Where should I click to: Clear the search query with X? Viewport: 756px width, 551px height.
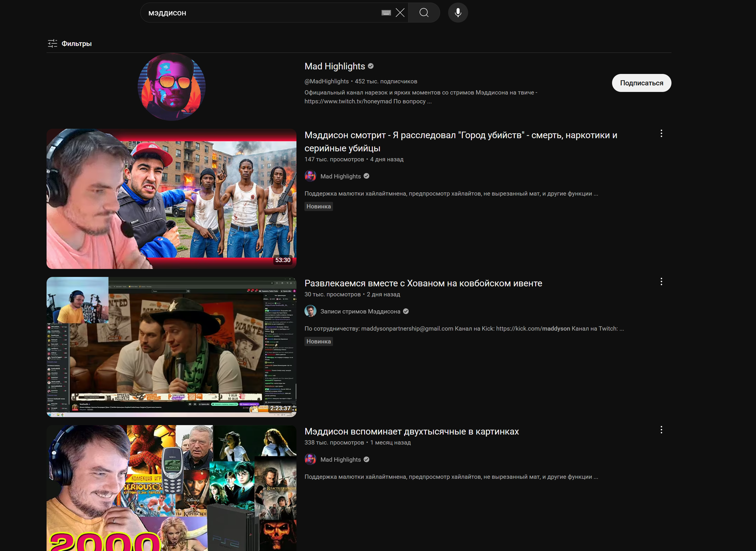click(400, 13)
